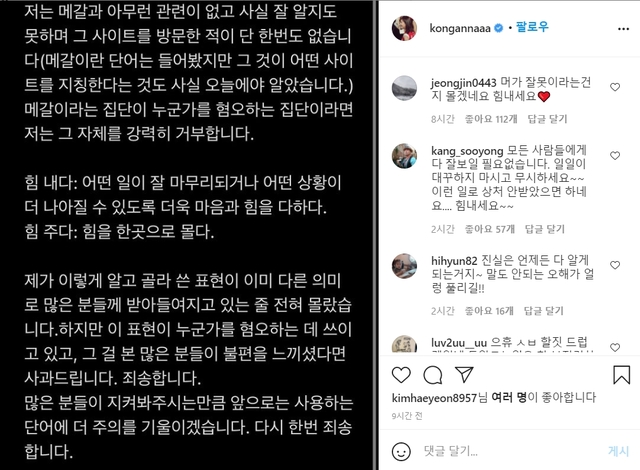Open the comment bubble icon

[x=433, y=375]
